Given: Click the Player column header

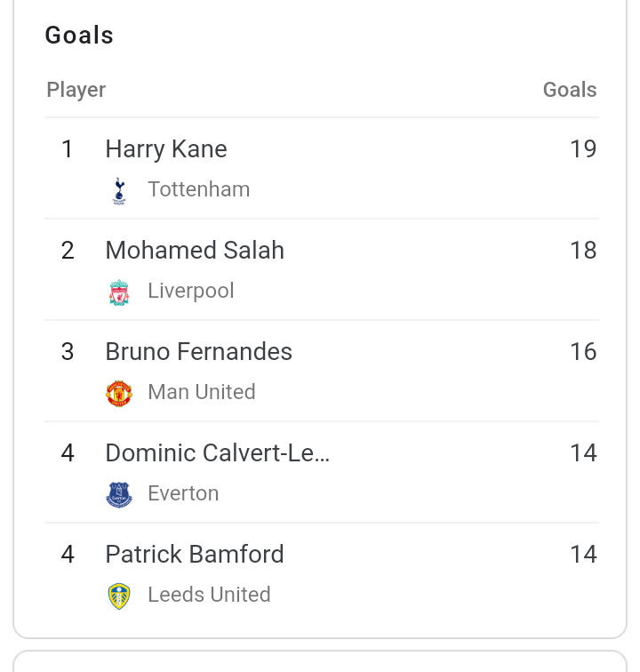Looking at the screenshot, I should (76, 90).
